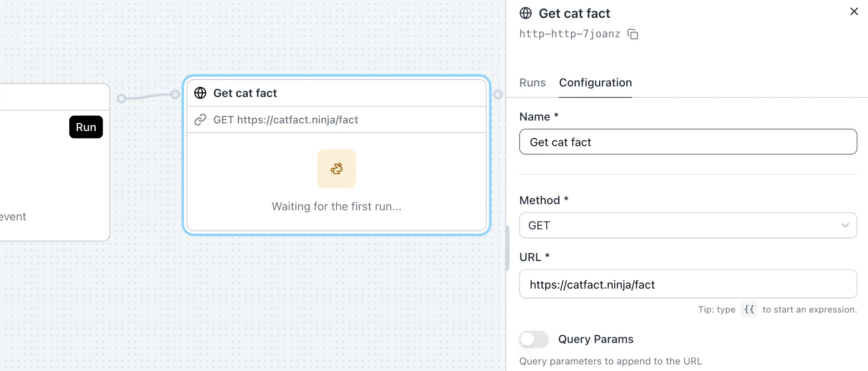Click the rabbit icon in the node
Viewport: 868px width, 371px height.
[336, 169]
